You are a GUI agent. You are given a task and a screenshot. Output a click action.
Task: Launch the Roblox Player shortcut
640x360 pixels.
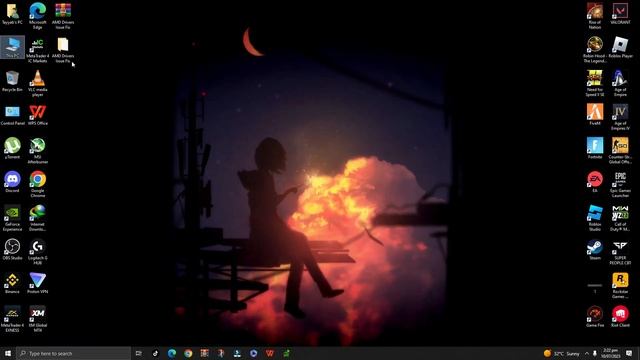[620, 47]
